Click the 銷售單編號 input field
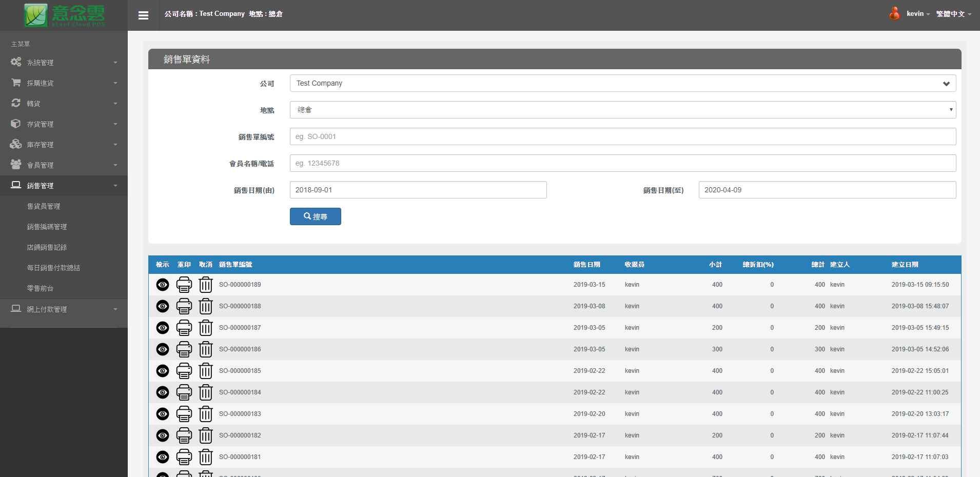This screenshot has width=980, height=477. point(622,136)
